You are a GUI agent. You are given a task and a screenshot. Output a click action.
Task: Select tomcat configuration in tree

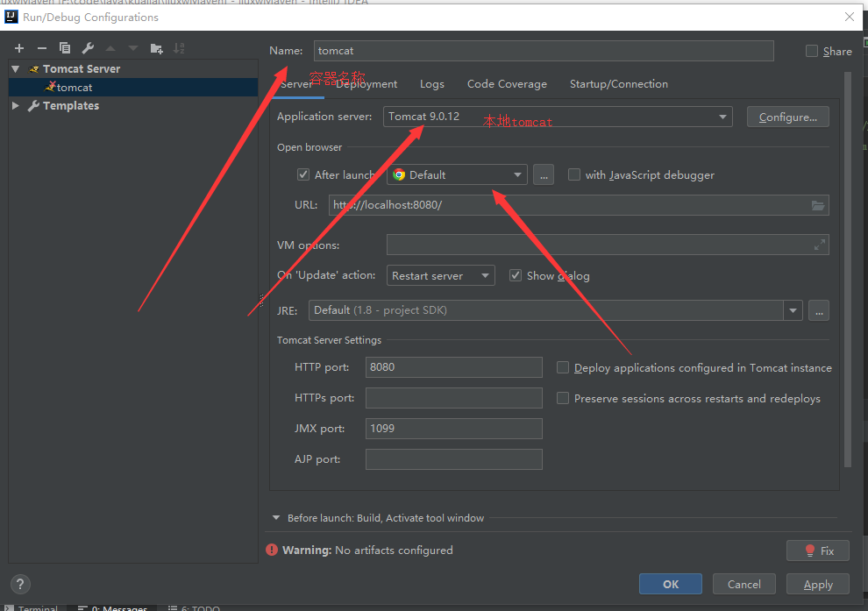[133, 88]
